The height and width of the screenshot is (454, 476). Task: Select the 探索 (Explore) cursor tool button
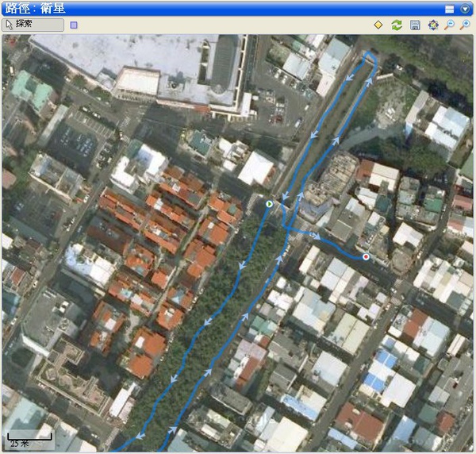(x=33, y=25)
